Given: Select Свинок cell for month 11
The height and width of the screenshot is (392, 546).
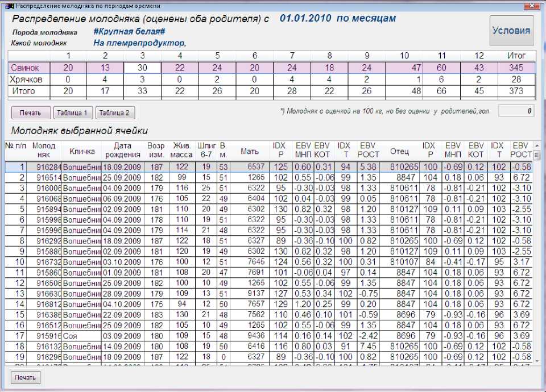Looking at the screenshot, I should (x=442, y=68).
